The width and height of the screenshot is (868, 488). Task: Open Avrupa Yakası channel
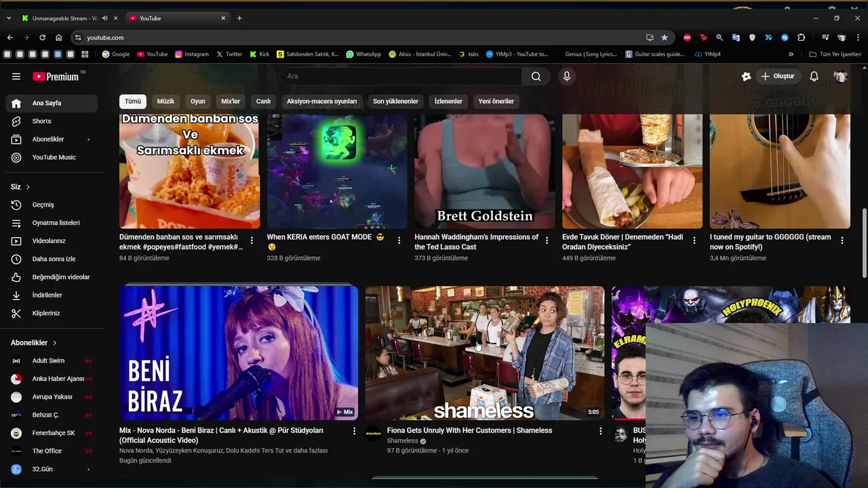52,396
